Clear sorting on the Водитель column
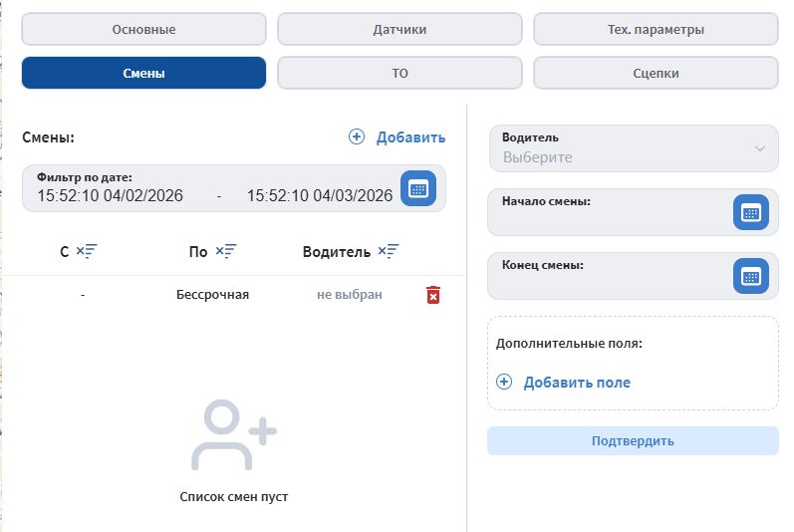Viewport: 794px width, 532px height. pos(389,251)
